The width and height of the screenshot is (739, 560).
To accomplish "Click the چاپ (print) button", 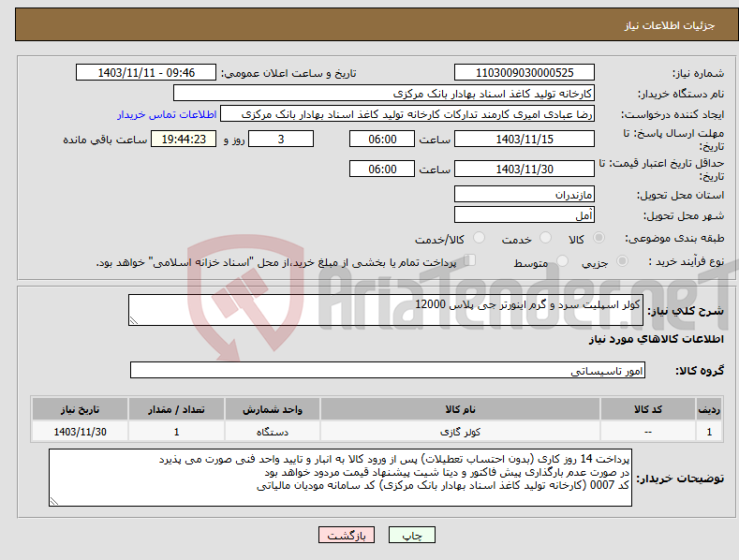I will coord(411,535).
